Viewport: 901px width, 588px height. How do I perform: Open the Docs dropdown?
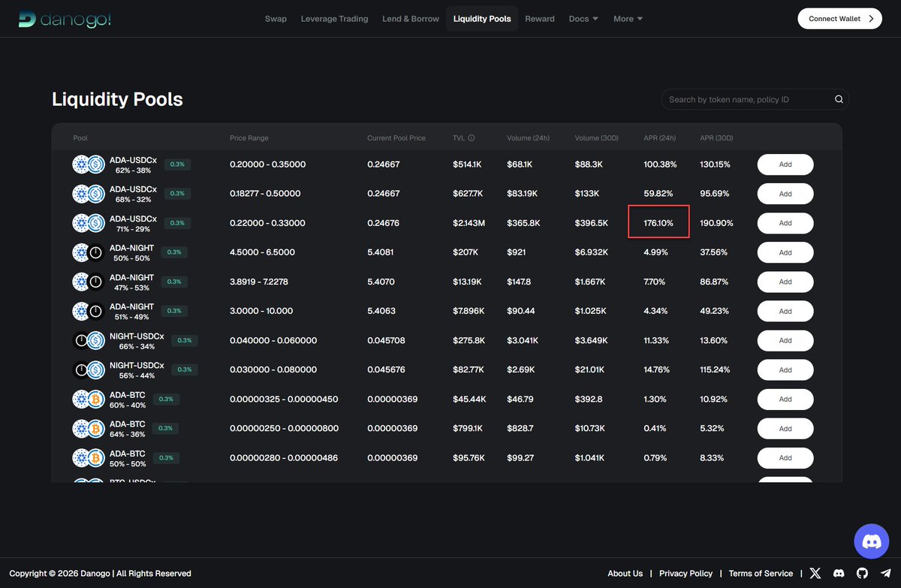(x=583, y=18)
